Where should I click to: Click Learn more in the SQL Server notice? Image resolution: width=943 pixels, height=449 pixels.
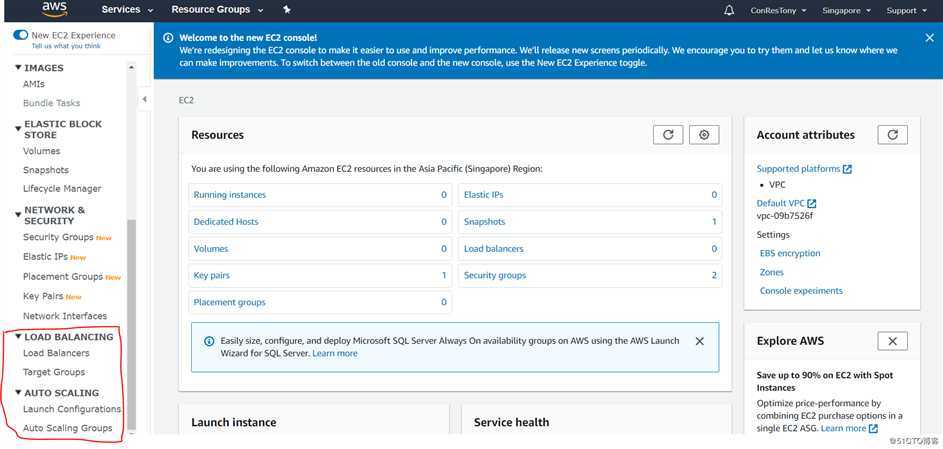point(334,353)
